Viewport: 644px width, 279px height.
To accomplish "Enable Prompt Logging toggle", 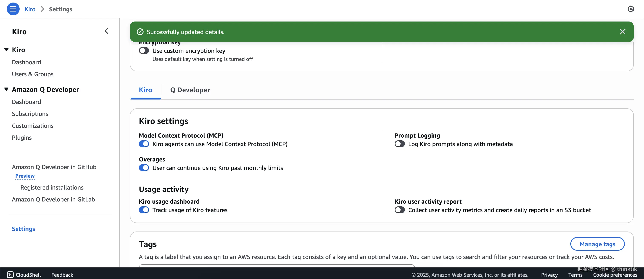I will pyautogui.click(x=400, y=144).
